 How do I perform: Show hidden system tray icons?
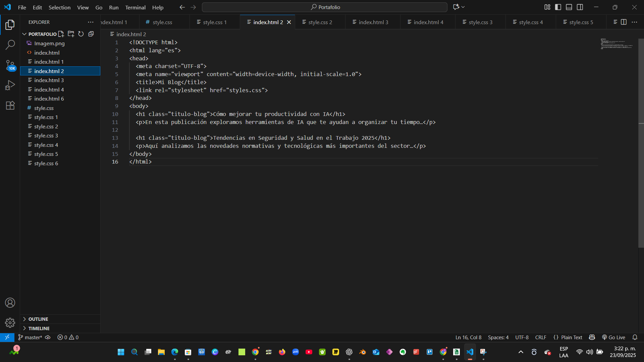521,352
